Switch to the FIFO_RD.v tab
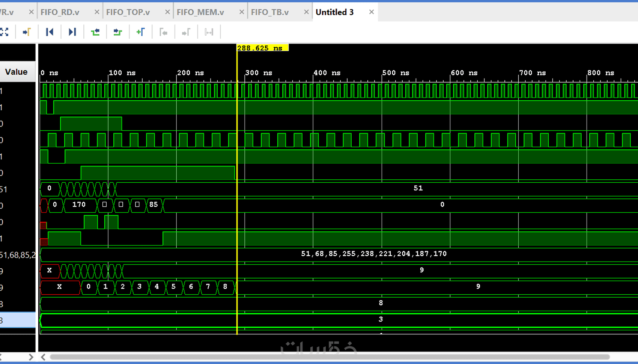 coord(60,12)
